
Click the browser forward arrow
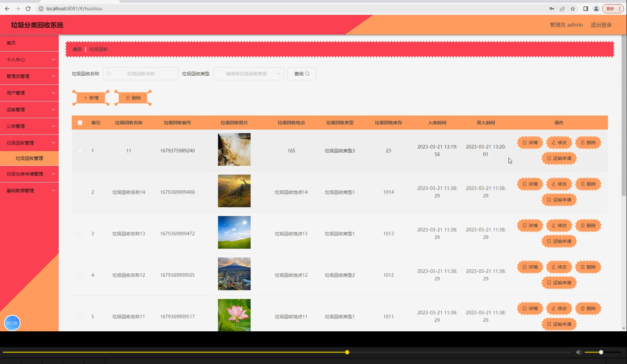point(17,9)
